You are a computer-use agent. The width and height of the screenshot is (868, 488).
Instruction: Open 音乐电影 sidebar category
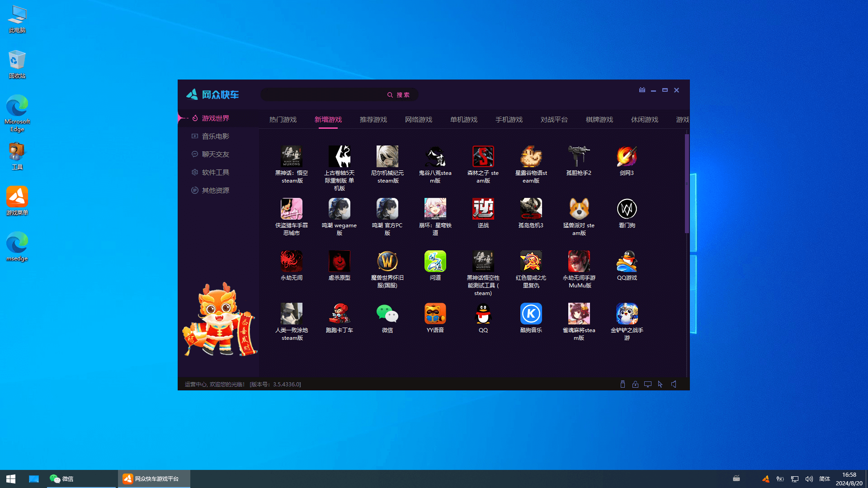click(x=218, y=136)
